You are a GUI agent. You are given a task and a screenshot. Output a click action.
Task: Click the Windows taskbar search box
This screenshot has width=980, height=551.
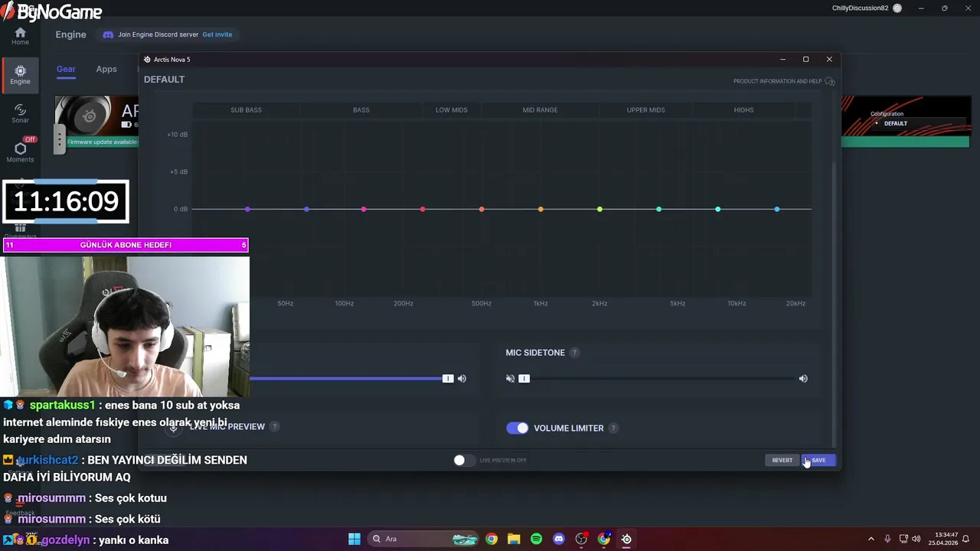[x=423, y=539]
